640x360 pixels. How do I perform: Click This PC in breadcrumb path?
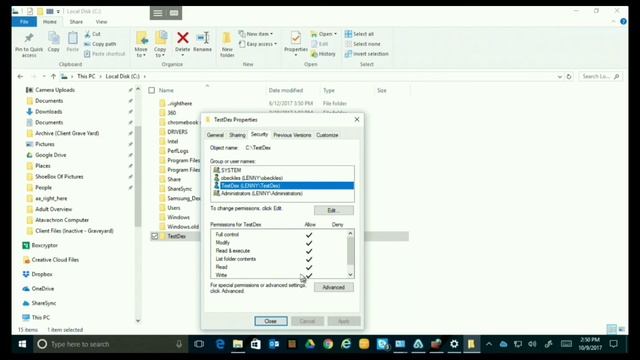tap(86, 76)
